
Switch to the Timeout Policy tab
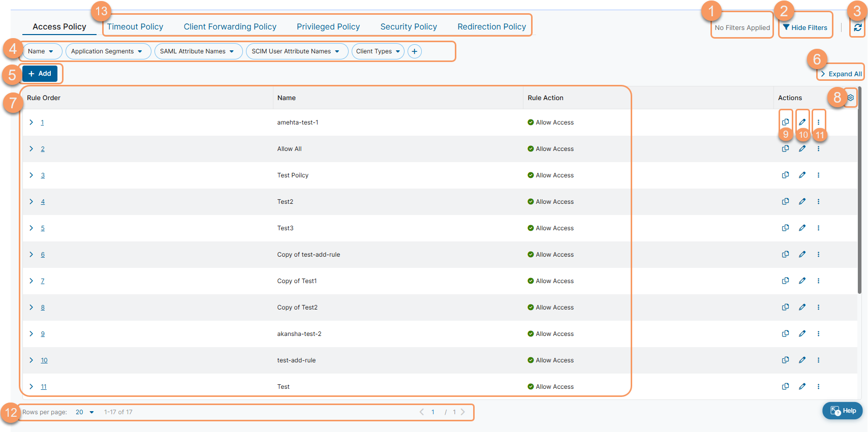tap(135, 26)
